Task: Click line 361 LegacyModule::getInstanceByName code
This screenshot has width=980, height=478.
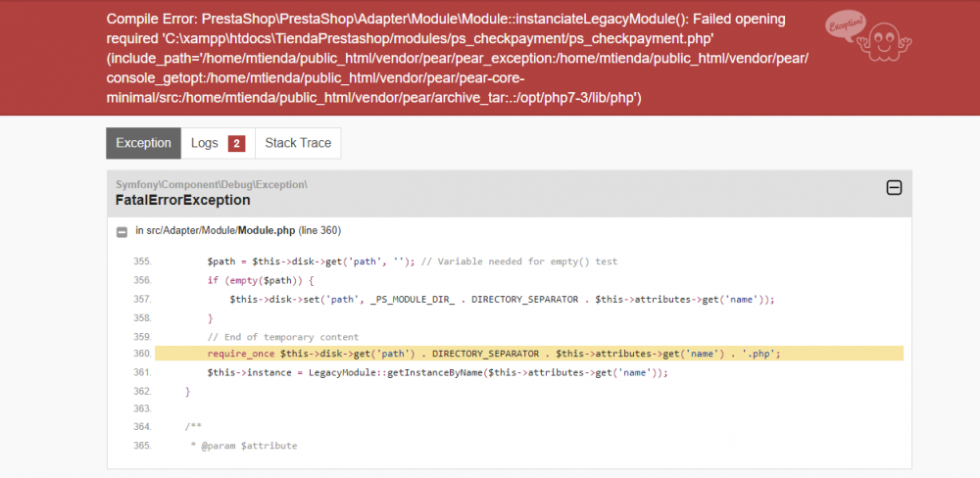Action: coord(438,372)
